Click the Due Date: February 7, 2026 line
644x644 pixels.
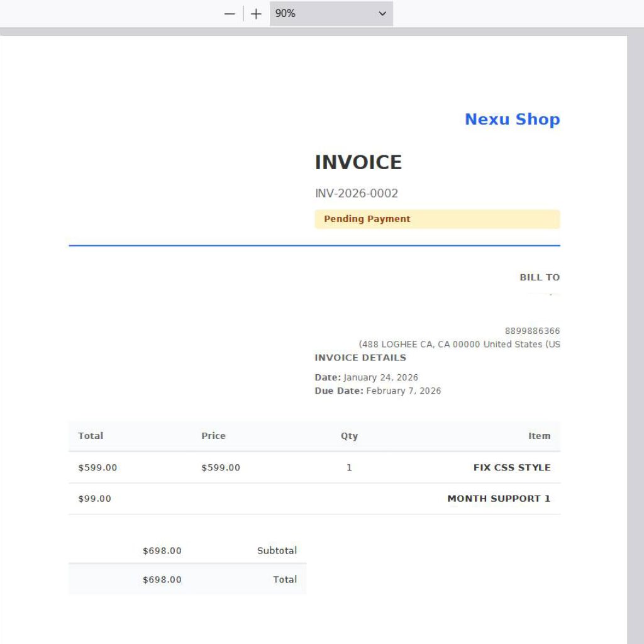(378, 391)
